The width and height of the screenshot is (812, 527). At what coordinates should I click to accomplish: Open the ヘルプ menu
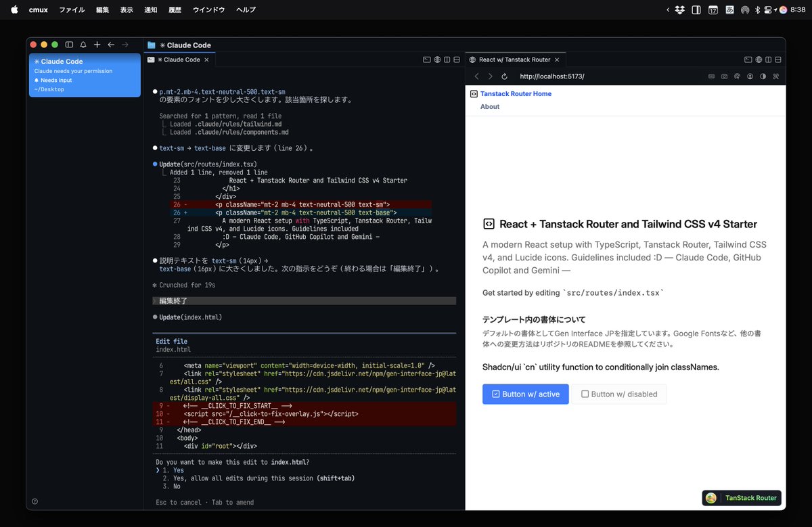[246, 10]
